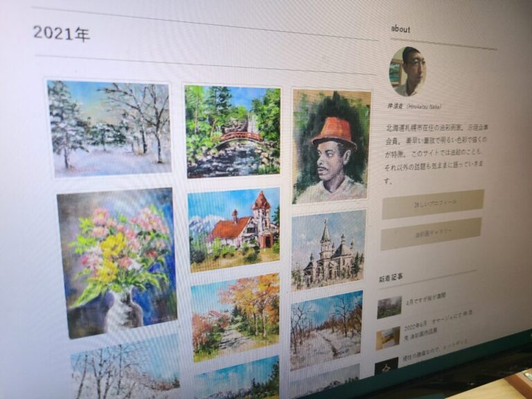Open the dark recent-post thumbnail

(x=386, y=366)
